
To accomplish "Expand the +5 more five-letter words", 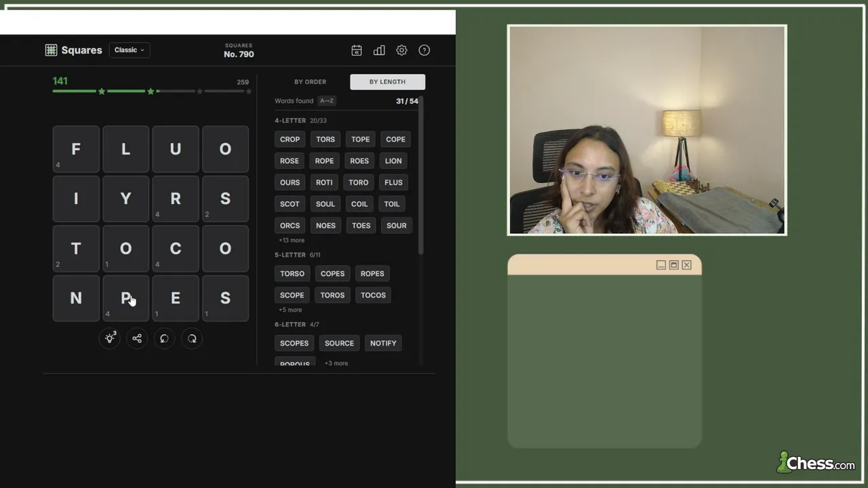I will tap(290, 310).
